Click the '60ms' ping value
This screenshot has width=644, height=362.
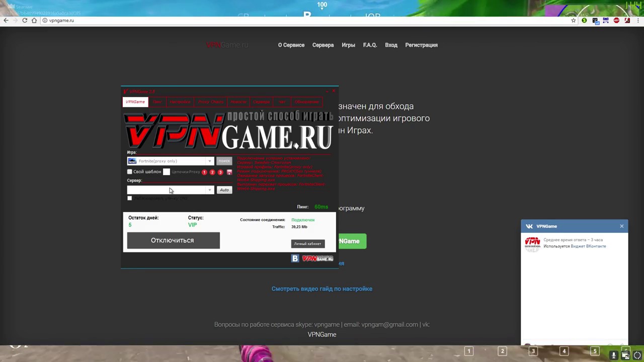click(321, 207)
